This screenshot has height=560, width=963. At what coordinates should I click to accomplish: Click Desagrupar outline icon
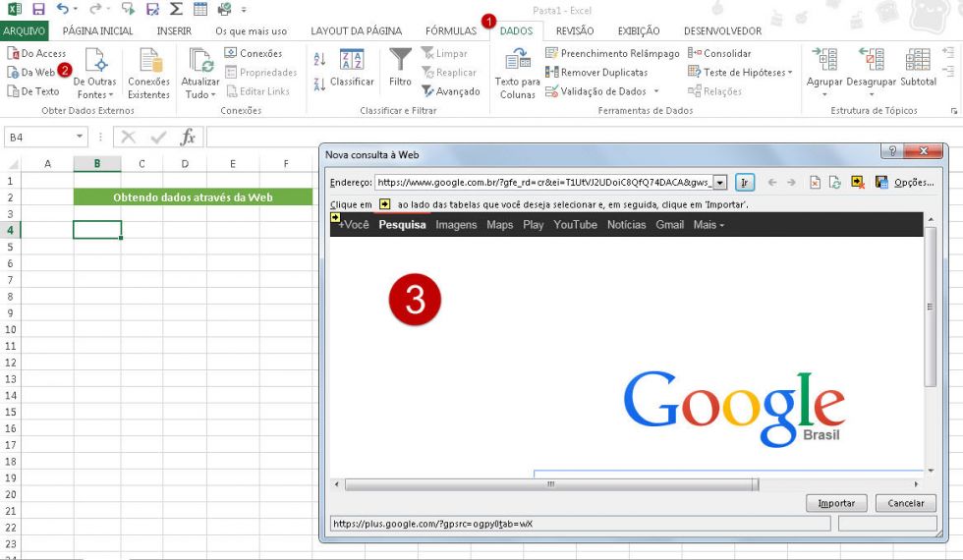point(872,60)
